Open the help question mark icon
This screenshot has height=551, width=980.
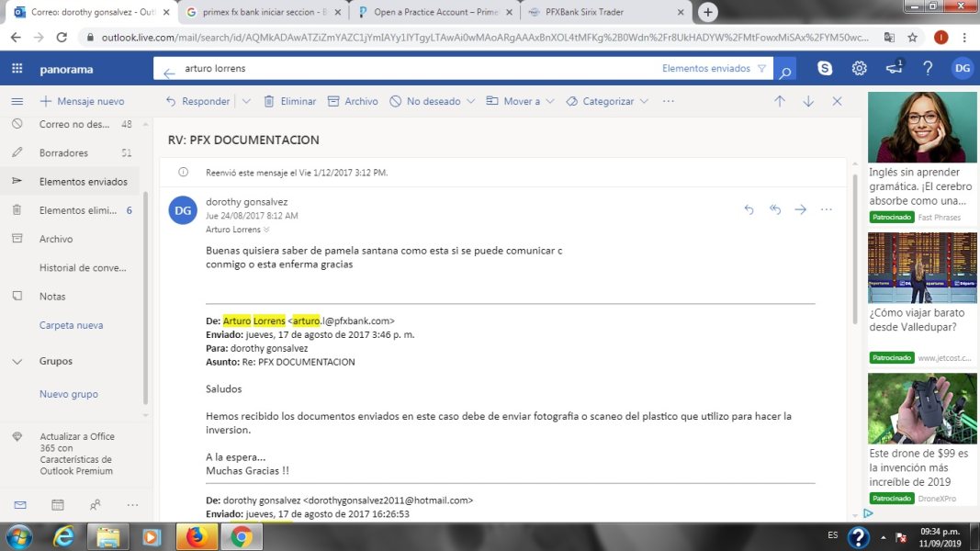(928, 68)
